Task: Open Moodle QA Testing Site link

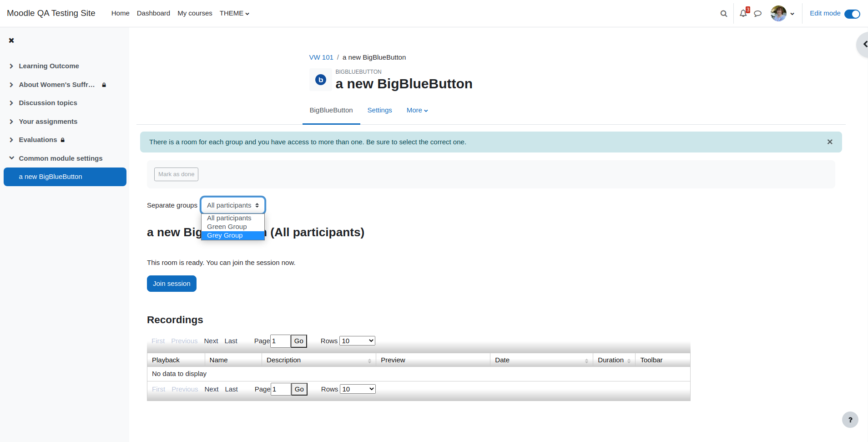Action: tap(51, 13)
